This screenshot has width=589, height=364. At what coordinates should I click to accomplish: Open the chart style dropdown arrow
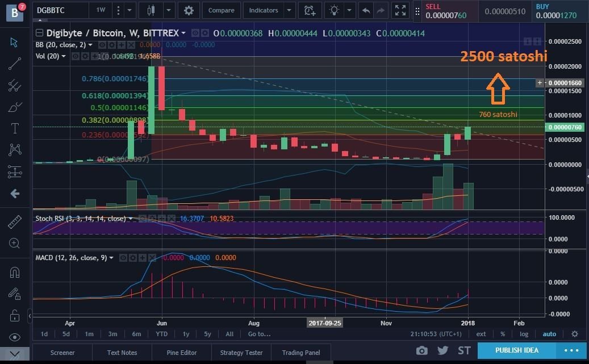169,11
